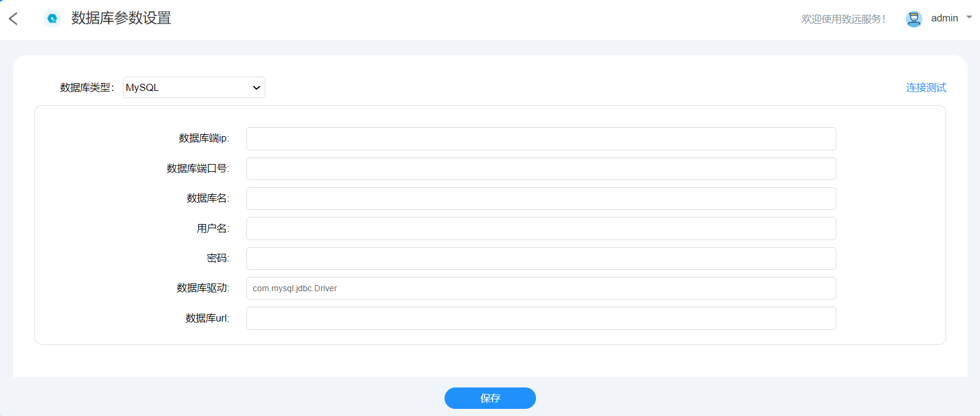Focus the 数据库端口号 input field
The image size is (980, 416).
tap(541, 169)
